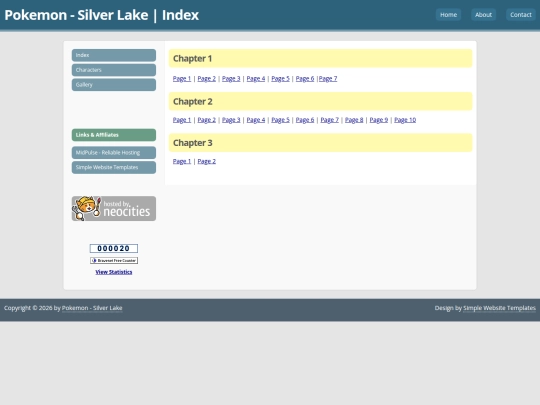Viewport: 540px width, 405px height.
Task: Open Chapter 1 Page 5
Action: click(280, 79)
